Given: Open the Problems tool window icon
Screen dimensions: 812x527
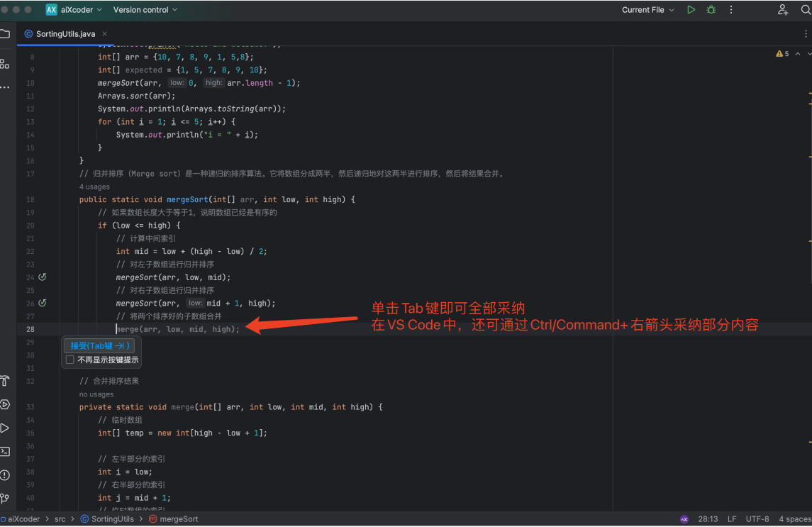Looking at the screenshot, I should click(x=6, y=474).
